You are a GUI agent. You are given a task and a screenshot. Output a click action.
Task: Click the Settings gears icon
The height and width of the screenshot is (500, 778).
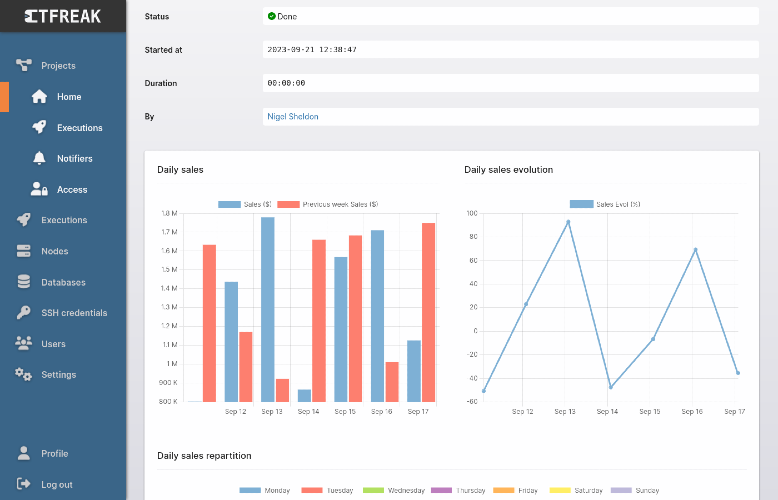coord(23,375)
